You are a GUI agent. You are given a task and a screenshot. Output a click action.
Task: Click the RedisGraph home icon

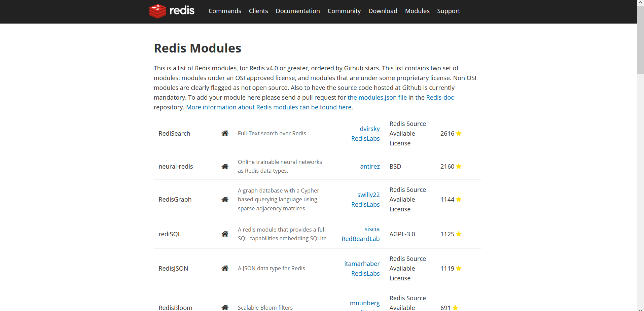click(225, 199)
